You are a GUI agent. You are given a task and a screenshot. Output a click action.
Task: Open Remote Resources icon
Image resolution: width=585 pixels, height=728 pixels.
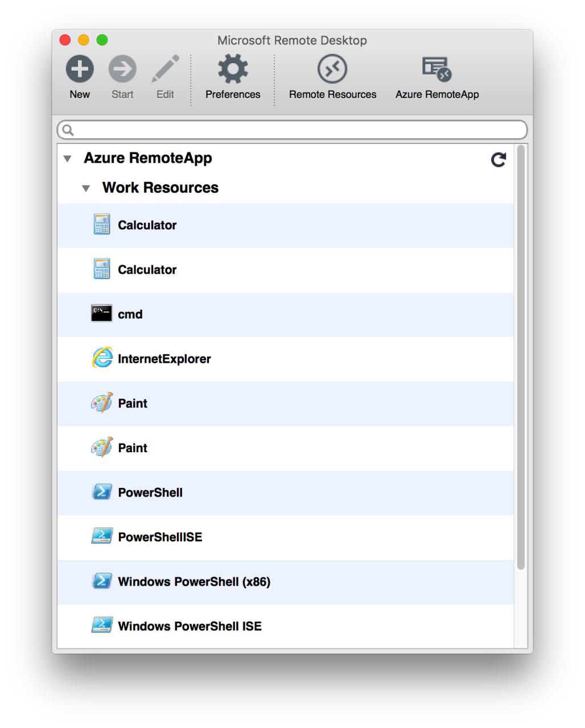tap(332, 69)
